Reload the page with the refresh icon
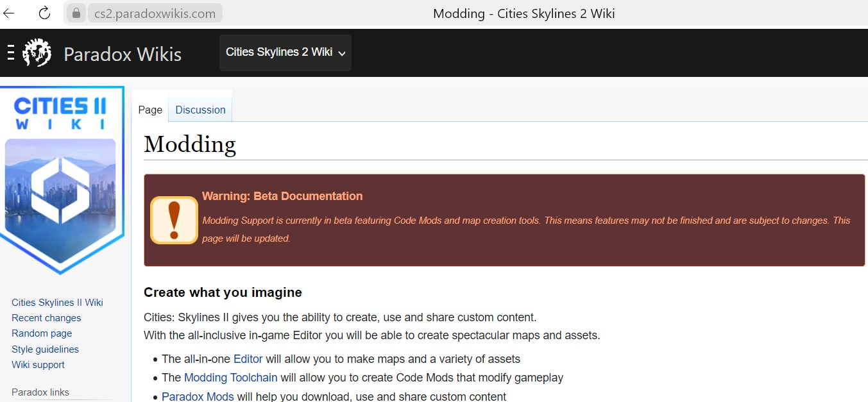868x402 pixels. coord(44,13)
